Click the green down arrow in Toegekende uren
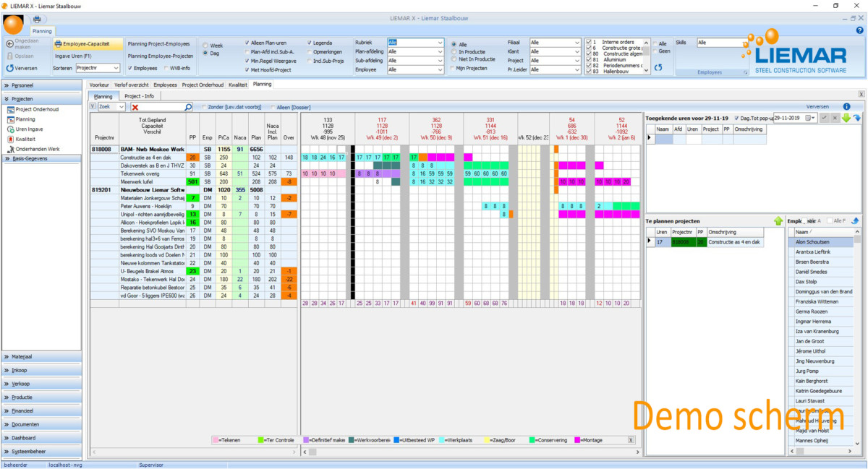This screenshot has height=469, width=868. pyautogui.click(x=846, y=117)
